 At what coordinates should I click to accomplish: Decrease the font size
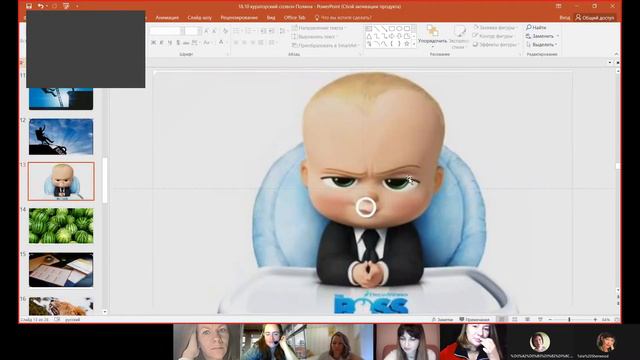214,31
